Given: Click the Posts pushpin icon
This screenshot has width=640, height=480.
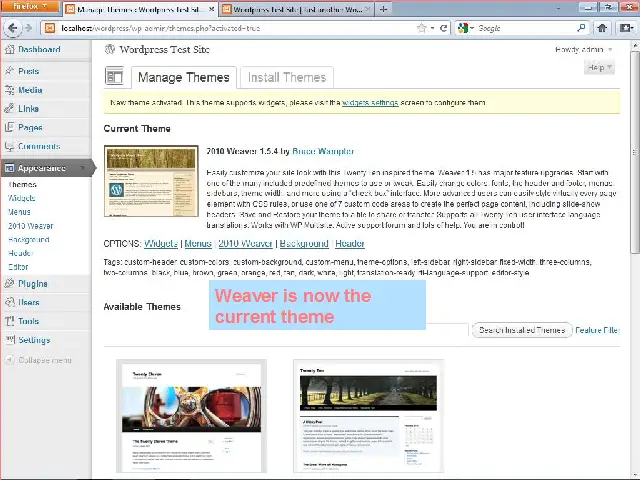Looking at the screenshot, I should (x=9, y=71).
